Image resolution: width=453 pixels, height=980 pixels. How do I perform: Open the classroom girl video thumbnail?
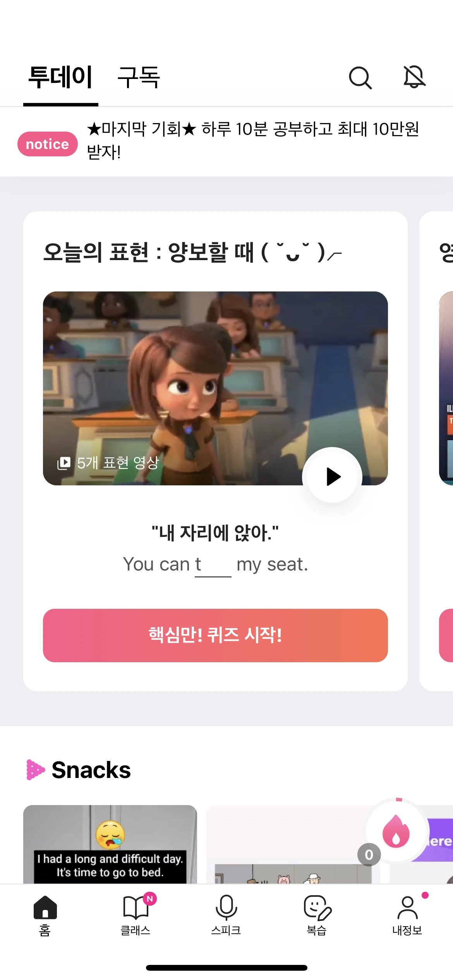(215, 388)
